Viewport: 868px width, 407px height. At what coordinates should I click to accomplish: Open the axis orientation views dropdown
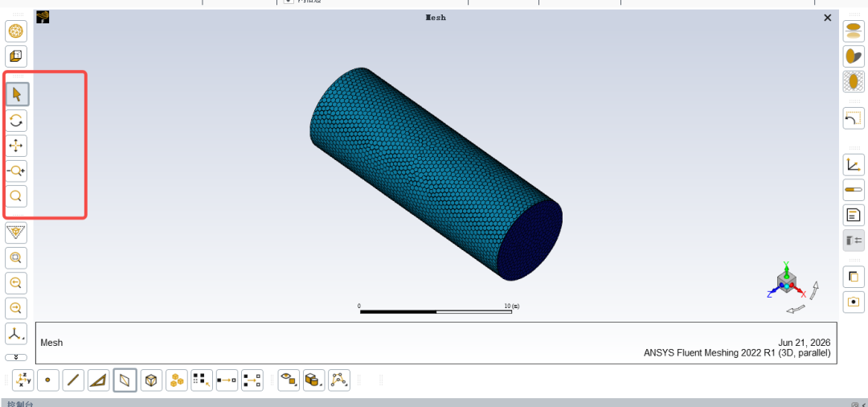click(16, 333)
